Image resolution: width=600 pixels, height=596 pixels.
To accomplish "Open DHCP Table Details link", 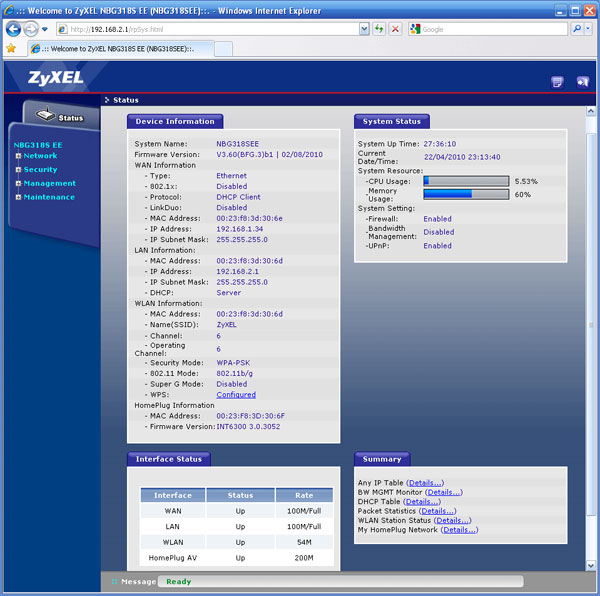I will pos(422,502).
